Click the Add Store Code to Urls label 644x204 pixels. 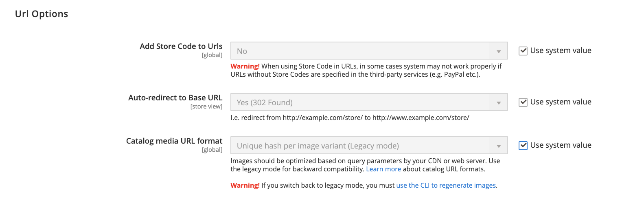coord(181,46)
